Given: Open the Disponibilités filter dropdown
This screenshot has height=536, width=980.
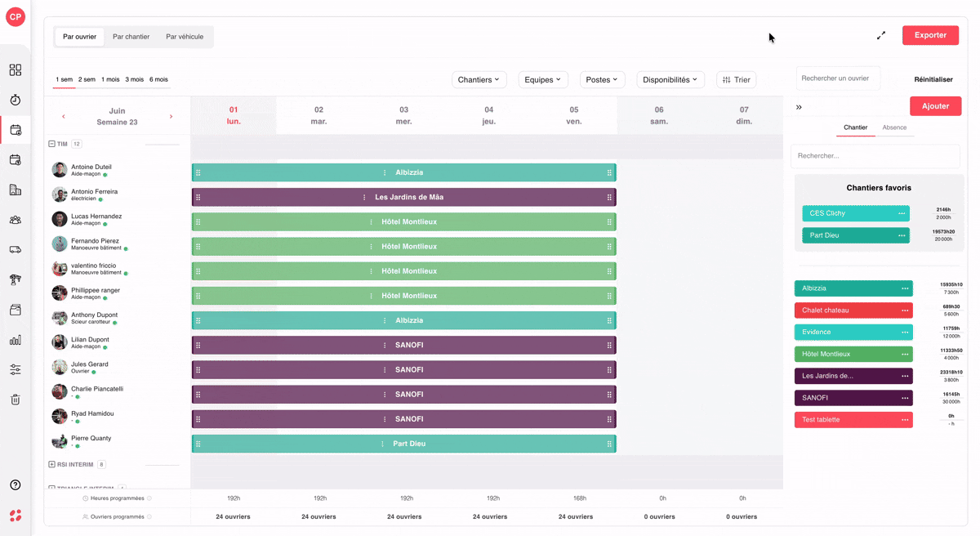Looking at the screenshot, I should pyautogui.click(x=670, y=79).
